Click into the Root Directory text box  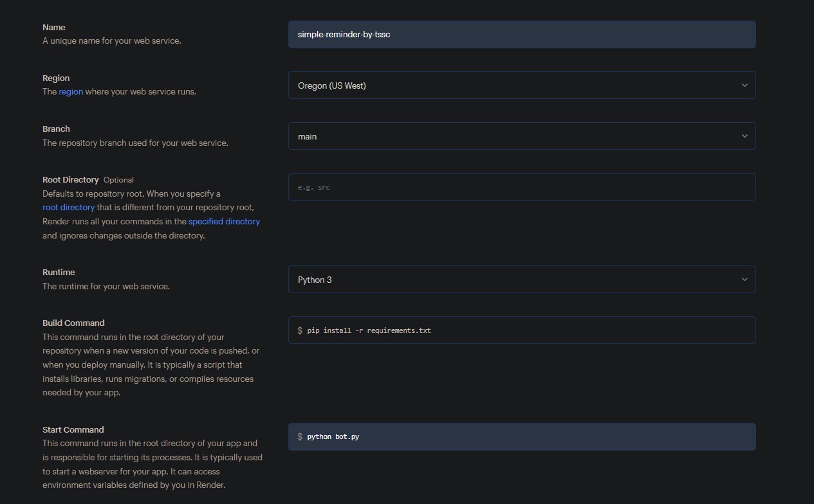(521, 187)
